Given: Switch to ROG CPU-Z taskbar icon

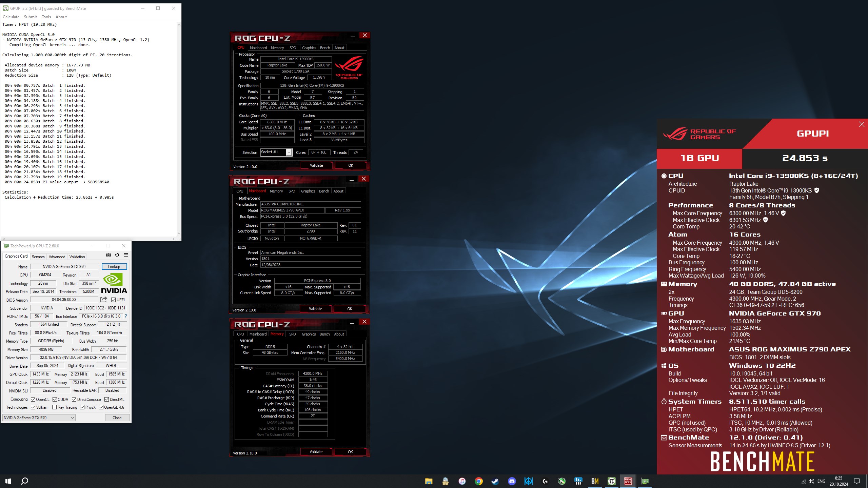Looking at the screenshot, I should click(628, 481).
